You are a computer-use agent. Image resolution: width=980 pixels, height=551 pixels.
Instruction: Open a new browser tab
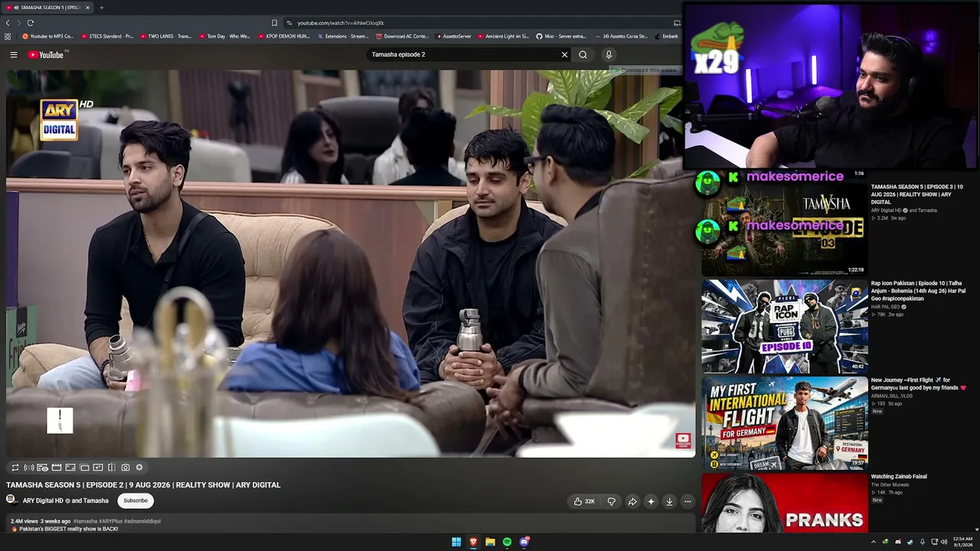pyautogui.click(x=101, y=8)
